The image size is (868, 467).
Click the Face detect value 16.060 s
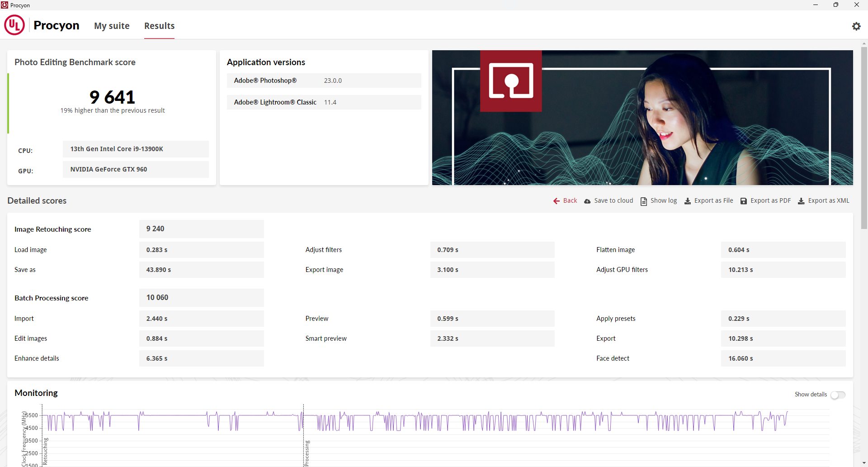(x=783, y=358)
